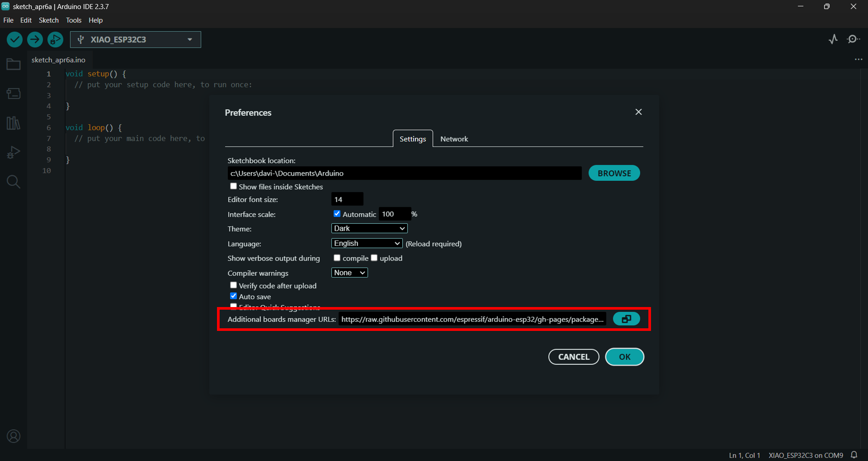Select the Settings tab

click(413, 139)
